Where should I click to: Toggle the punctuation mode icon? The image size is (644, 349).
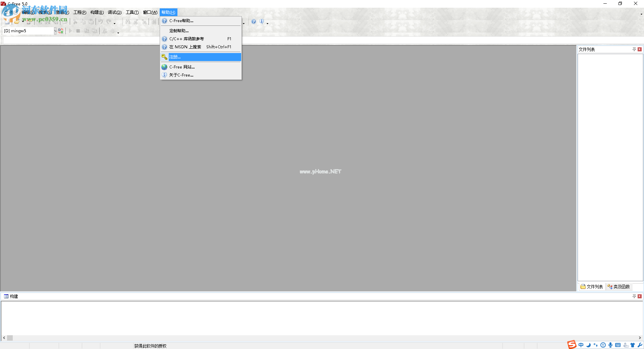click(x=595, y=345)
